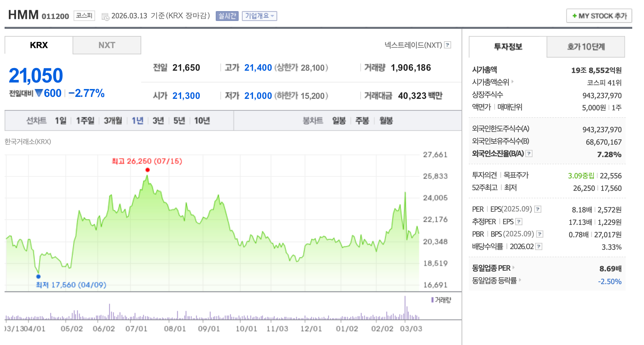The height and width of the screenshot is (345, 644).
Task: Click the 외국인소진율 value 7.28%
Action: [609, 154]
